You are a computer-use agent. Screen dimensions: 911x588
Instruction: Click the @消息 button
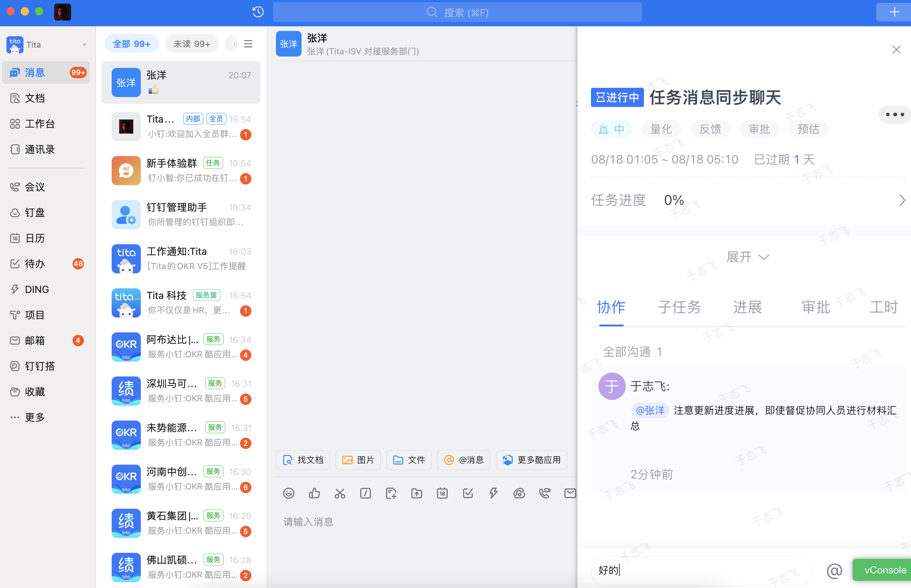tap(464, 460)
